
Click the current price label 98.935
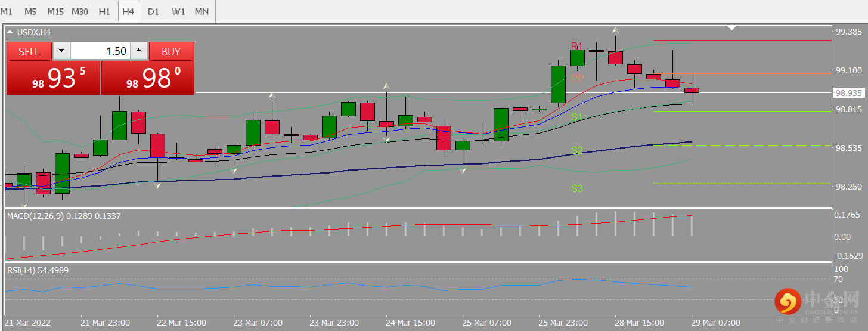849,93
